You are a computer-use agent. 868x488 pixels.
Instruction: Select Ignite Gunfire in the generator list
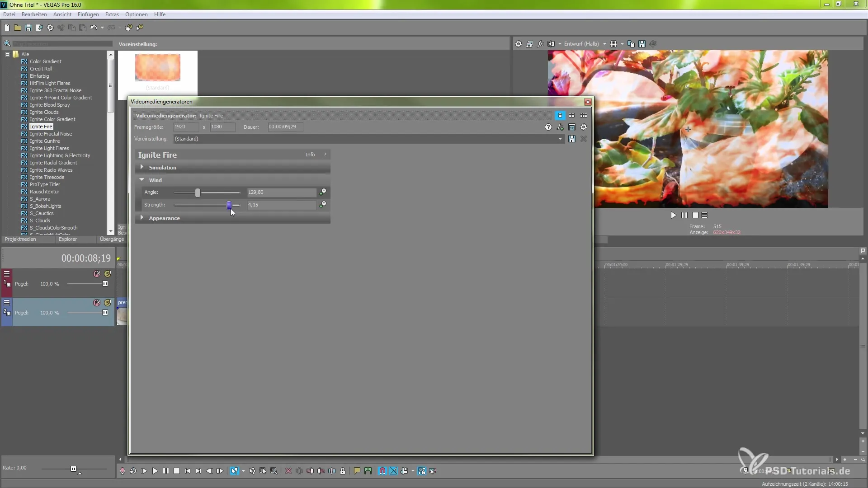click(45, 141)
